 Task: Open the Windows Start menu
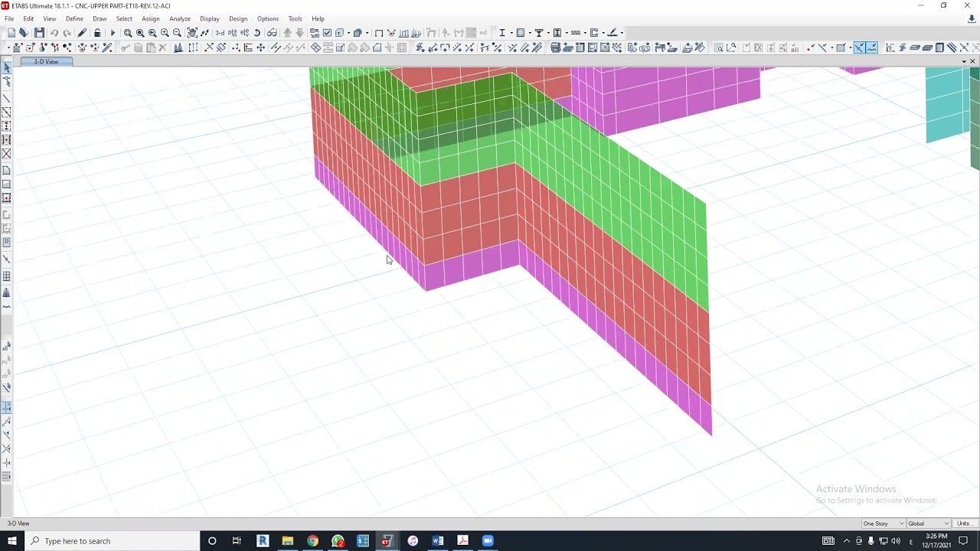tap(12, 541)
